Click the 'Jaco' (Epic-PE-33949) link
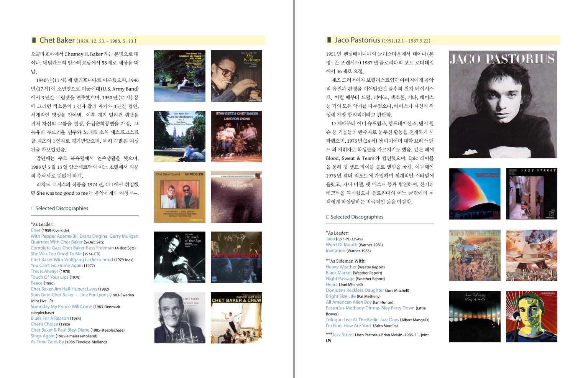The height and width of the screenshot is (378, 588). tap(330, 239)
